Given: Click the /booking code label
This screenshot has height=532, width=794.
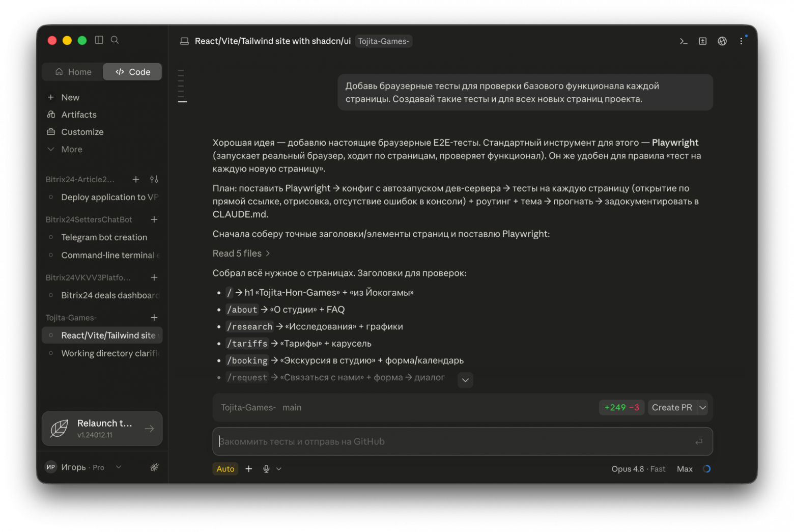Looking at the screenshot, I should (x=247, y=360).
